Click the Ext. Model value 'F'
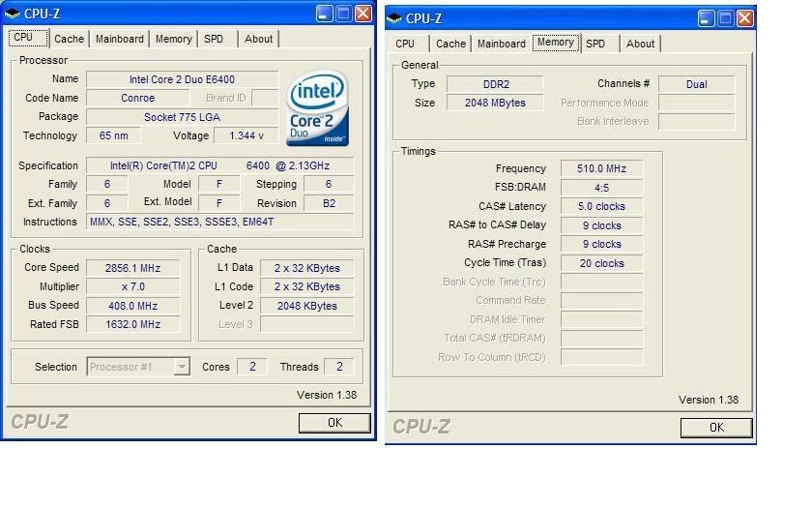 (219, 203)
